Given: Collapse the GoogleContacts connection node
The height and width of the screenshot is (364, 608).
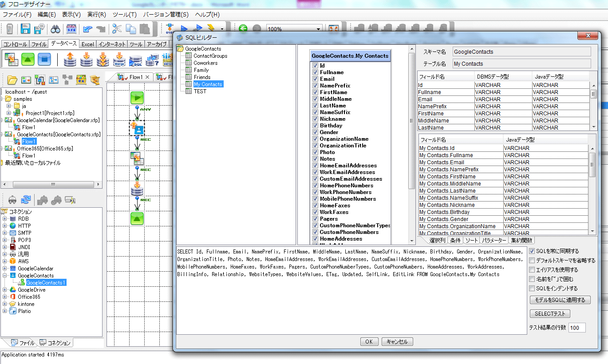Looking at the screenshot, I should [x=5, y=276].
